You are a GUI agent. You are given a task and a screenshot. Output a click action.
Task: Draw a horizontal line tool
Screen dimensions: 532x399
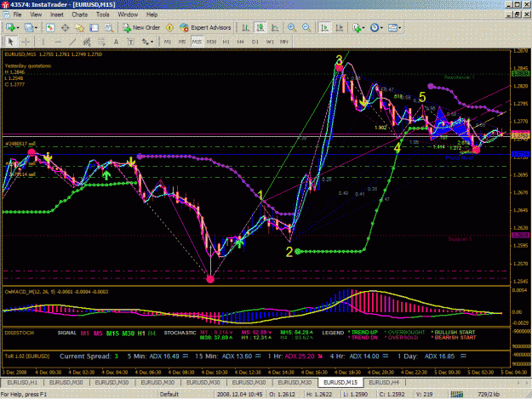point(58,42)
